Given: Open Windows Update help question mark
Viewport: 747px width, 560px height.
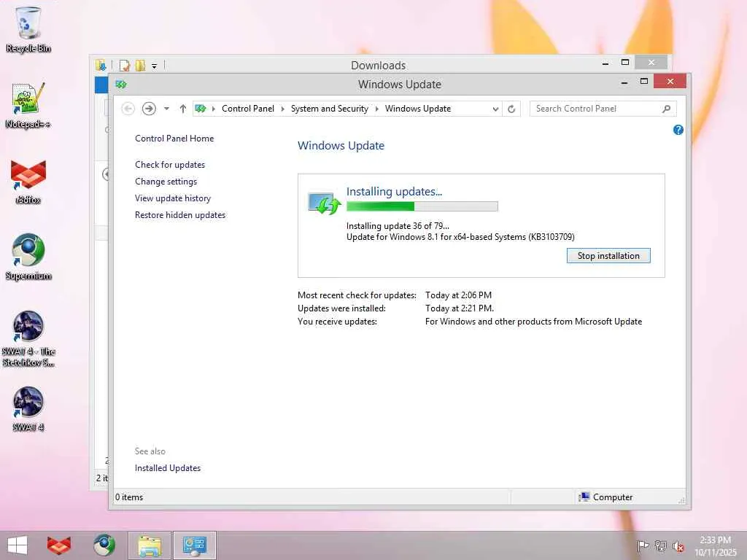Looking at the screenshot, I should [x=678, y=130].
